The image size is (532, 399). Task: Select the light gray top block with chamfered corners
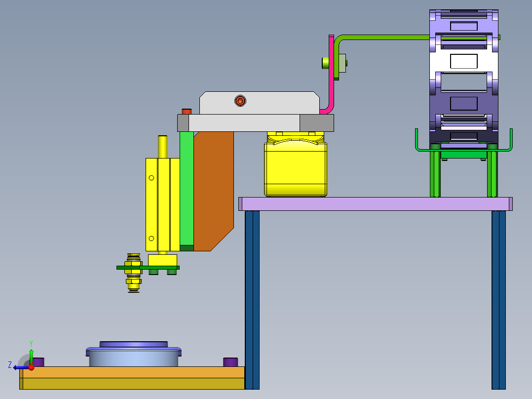pos(259,103)
